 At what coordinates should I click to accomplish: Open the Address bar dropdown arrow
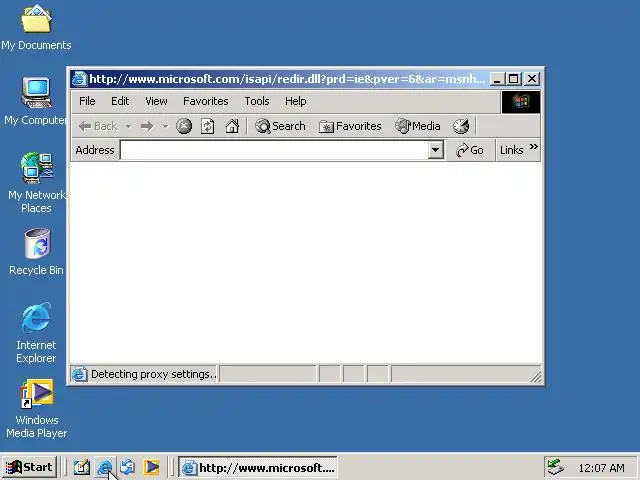point(436,150)
